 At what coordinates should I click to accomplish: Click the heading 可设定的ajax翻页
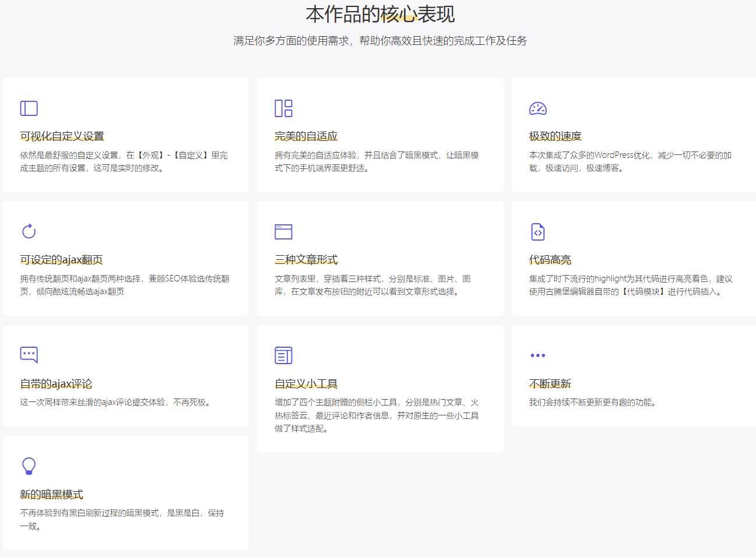coord(61,260)
